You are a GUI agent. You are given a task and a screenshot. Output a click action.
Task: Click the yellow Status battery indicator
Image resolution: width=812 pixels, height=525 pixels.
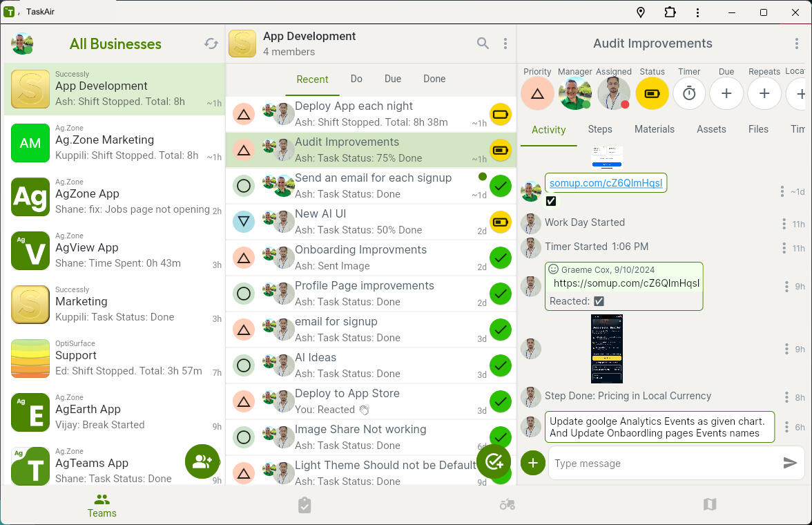[x=652, y=93]
